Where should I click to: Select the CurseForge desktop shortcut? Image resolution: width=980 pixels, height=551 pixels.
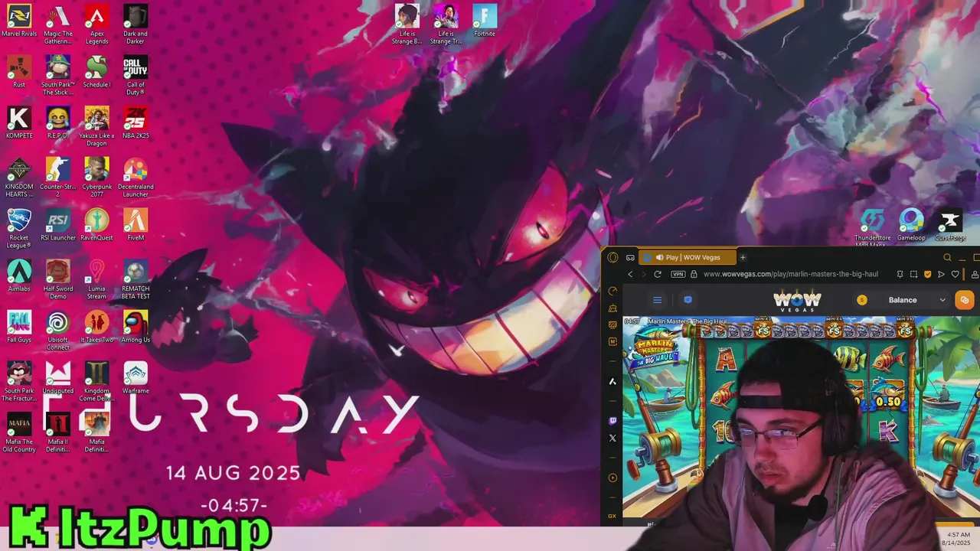950,225
